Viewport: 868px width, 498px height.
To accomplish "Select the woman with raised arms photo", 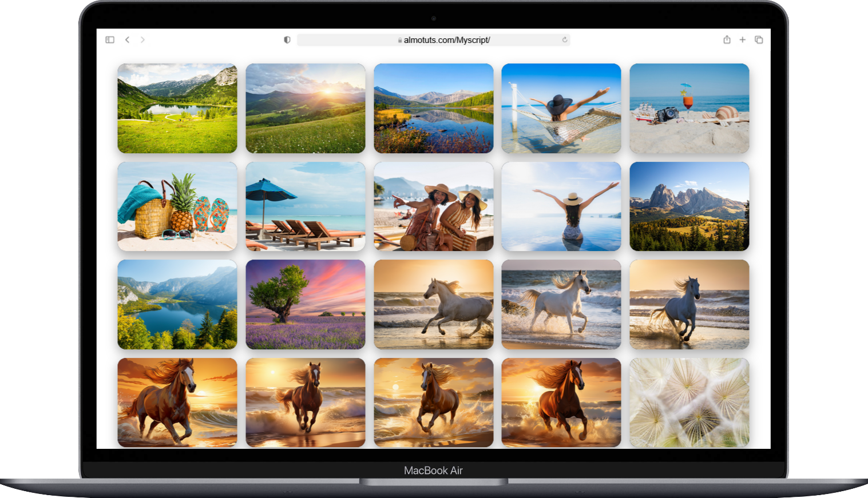I will (561, 206).
